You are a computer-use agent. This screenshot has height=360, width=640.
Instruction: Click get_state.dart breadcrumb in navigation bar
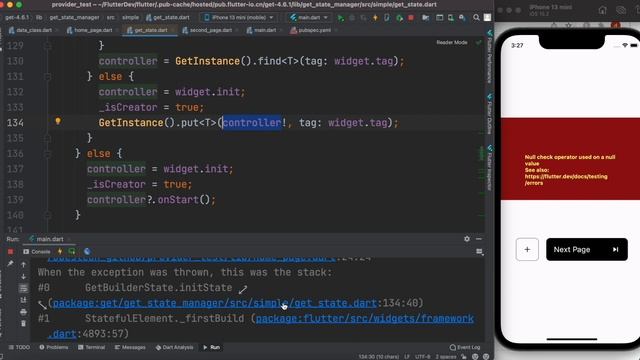point(168,18)
